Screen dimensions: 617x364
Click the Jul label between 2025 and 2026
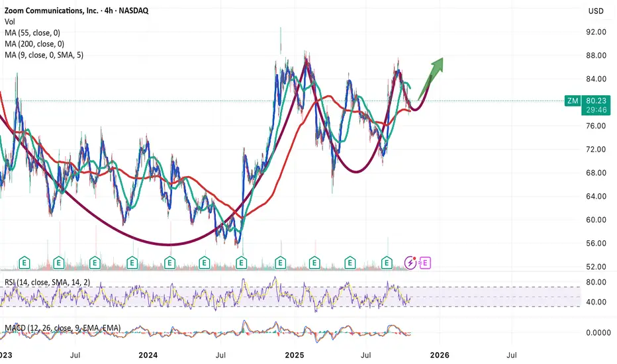tap(366, 355)
